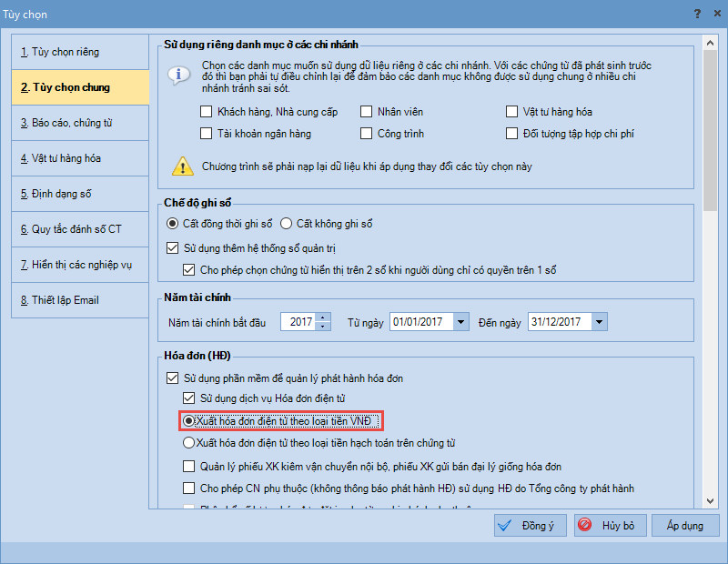Uncheck Sử dụng dịch vụ Hóa đơn điện tử
This screenshot has width=728, height=564.
(x=189, y=398)
